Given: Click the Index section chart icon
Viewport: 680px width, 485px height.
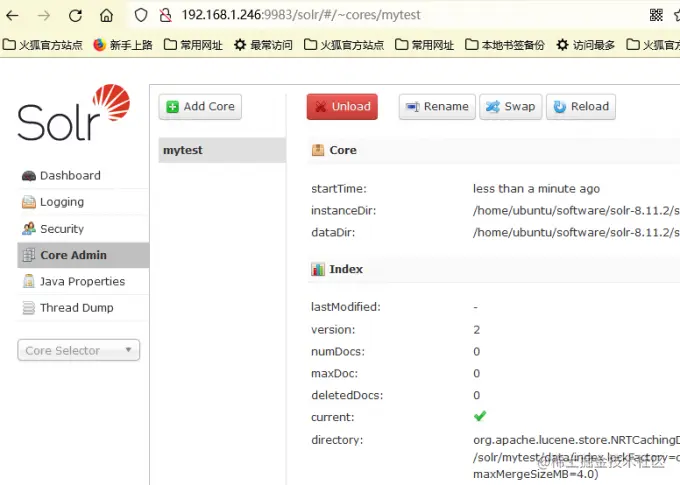Looking at the screenshot, I should (x=318, y=269).
